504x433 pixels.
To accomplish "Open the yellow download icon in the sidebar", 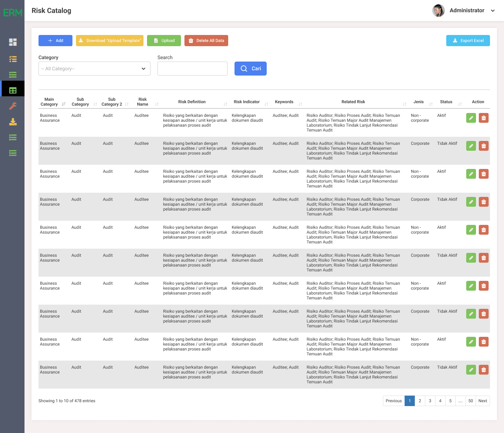I will click(x=13, y=122).
